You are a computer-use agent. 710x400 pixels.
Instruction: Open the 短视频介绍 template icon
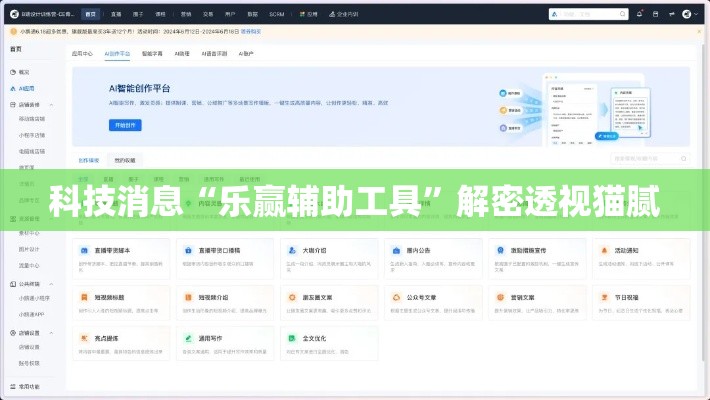pos(188,297)
